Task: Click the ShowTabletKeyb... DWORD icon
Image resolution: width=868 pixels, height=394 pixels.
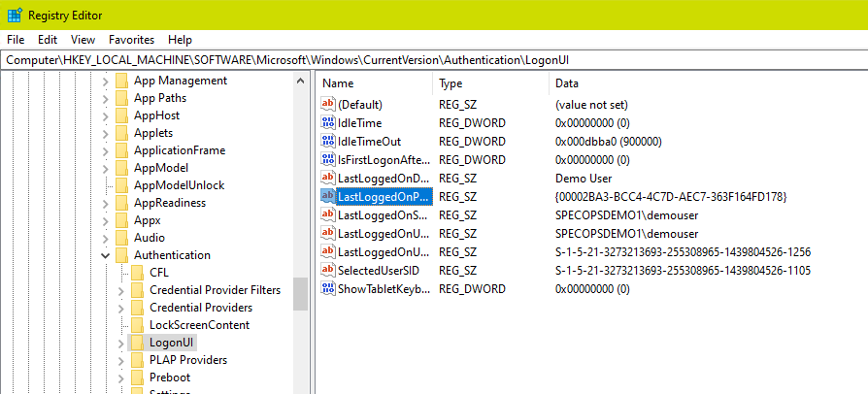Action: point(328,289)
